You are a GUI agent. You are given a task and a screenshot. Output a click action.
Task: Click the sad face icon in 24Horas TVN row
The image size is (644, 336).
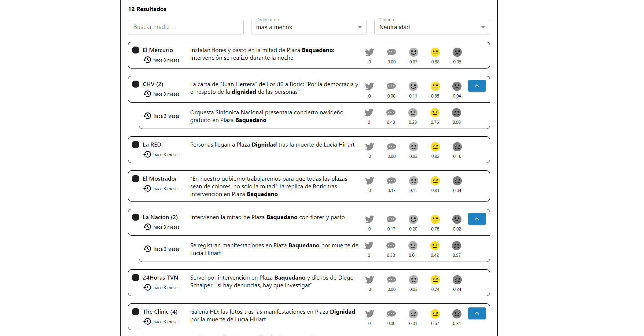457,280
